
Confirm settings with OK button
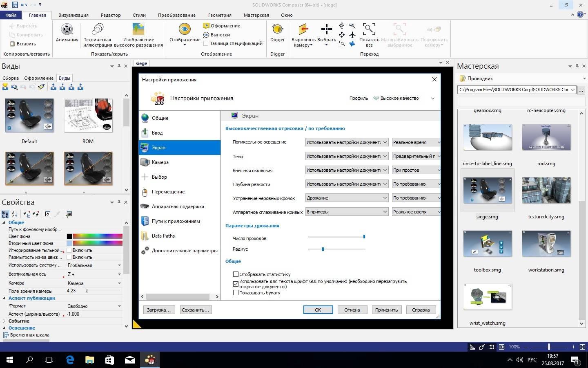(x=318, y=310)
